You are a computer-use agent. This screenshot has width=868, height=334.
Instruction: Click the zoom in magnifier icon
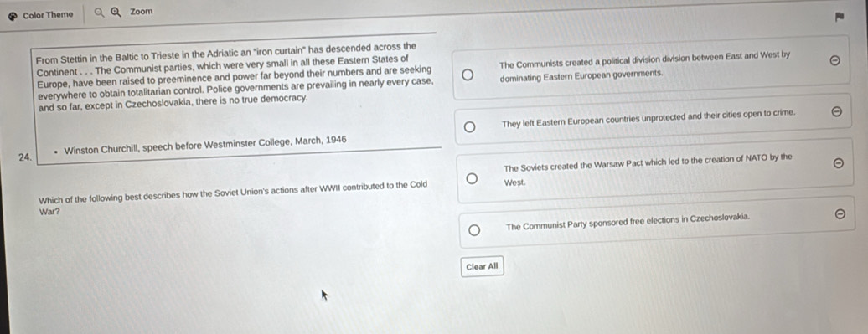click(x=116, y=13)
